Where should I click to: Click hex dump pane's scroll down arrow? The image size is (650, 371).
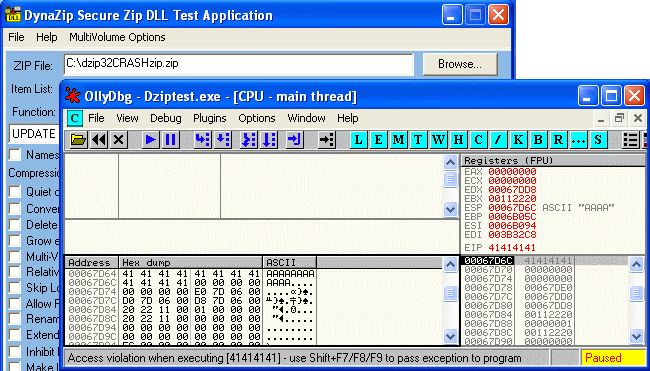click(x=450, y=335)
